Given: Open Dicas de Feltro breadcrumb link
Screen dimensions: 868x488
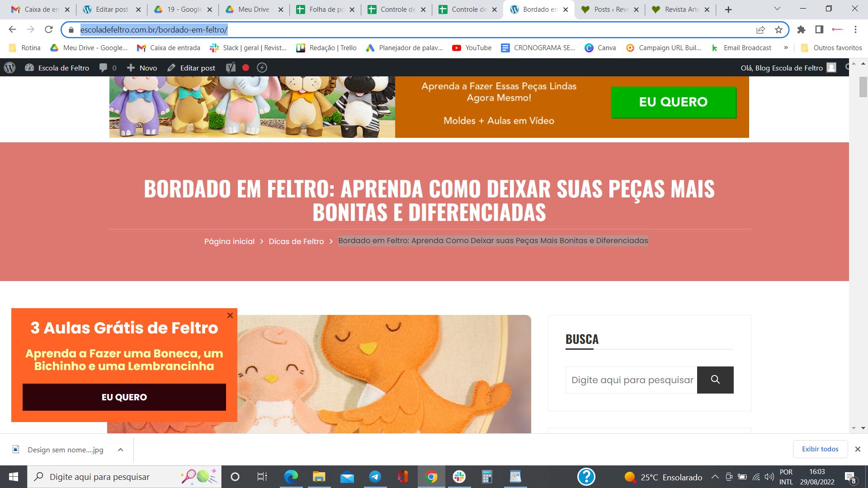Looking at the screenshot, I should (x=297, y=241).
